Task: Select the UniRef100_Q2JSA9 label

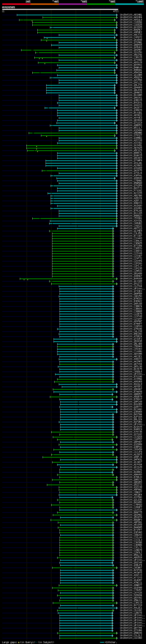Action: (x=131, y=281)
